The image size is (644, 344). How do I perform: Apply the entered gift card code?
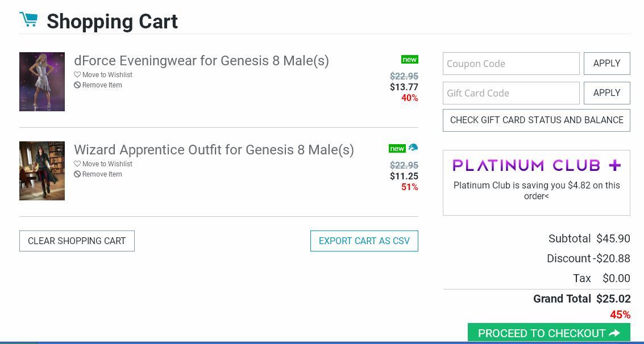pyautogui.click(x=606, y=93)
